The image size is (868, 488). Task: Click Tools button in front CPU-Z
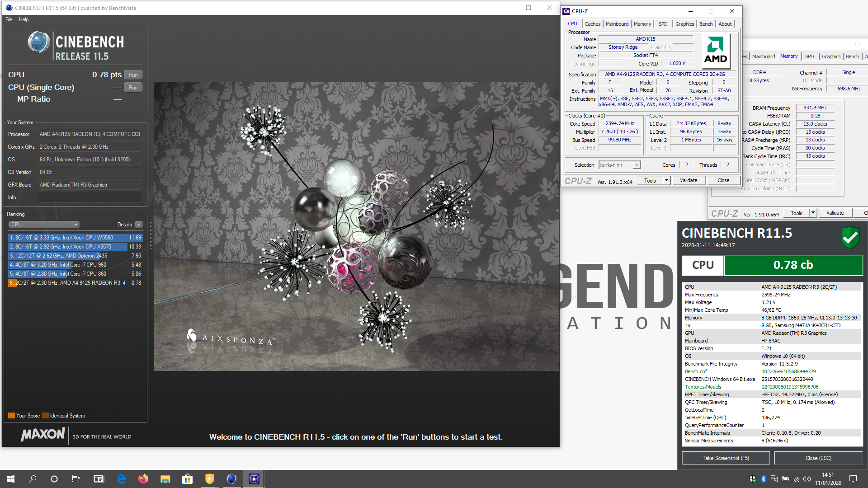tap(650, 180)
